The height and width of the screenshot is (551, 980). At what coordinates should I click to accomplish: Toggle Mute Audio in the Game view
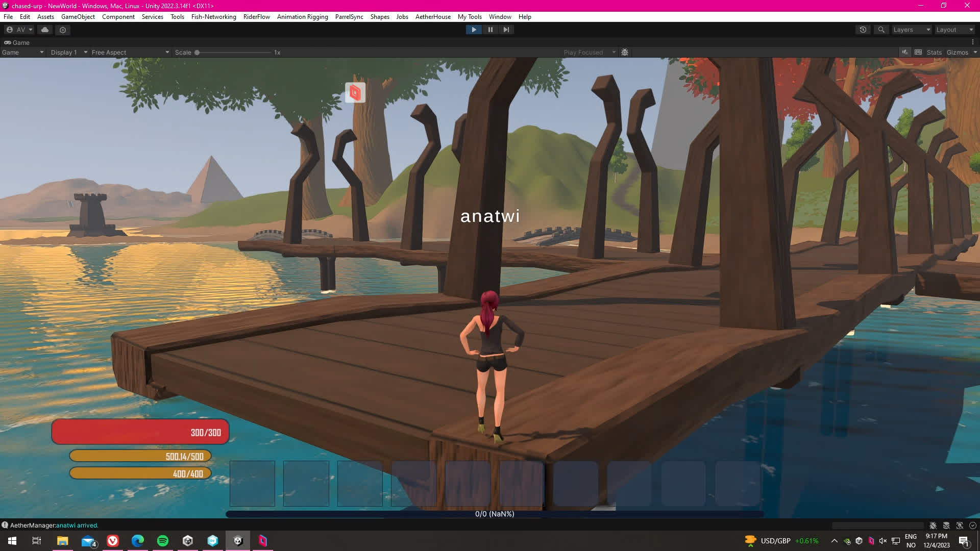click(x=905, y=52)
